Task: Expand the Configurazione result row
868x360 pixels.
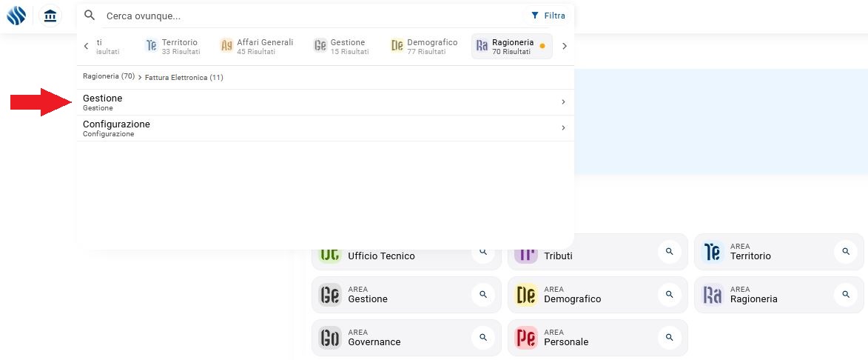Action: (x=326, y=128)
